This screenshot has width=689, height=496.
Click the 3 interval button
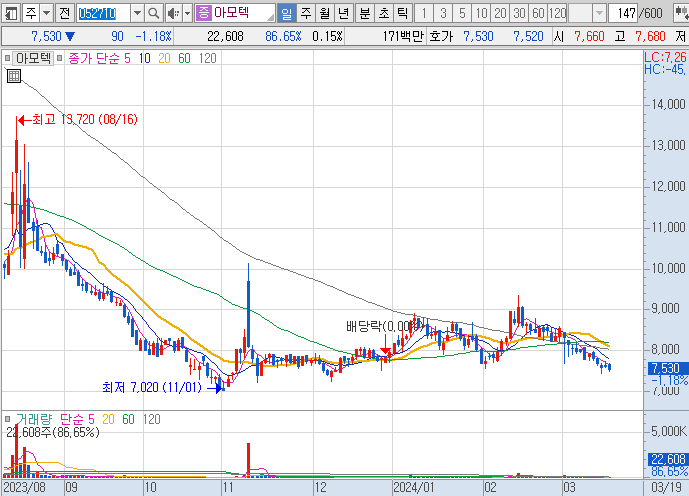coord(443,13)
